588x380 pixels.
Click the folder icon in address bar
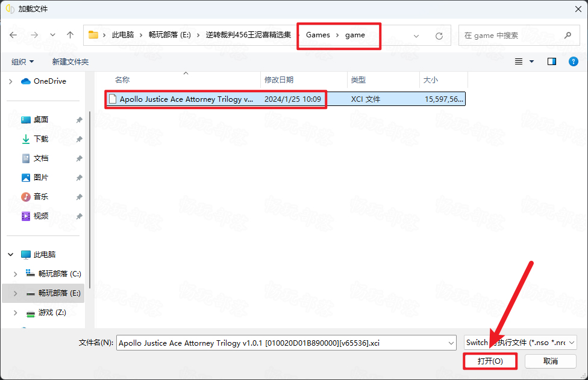click(93, 35)
